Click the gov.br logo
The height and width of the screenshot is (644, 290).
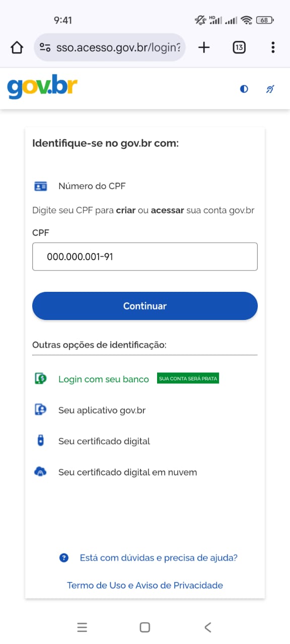click(42, 89)
